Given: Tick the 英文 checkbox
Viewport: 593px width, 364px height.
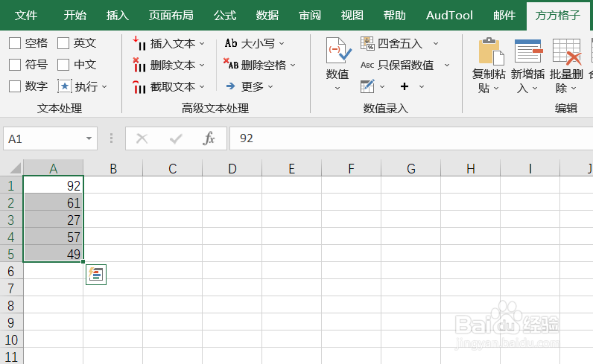Looking at the screenshot, I should (x=63, y=43).
